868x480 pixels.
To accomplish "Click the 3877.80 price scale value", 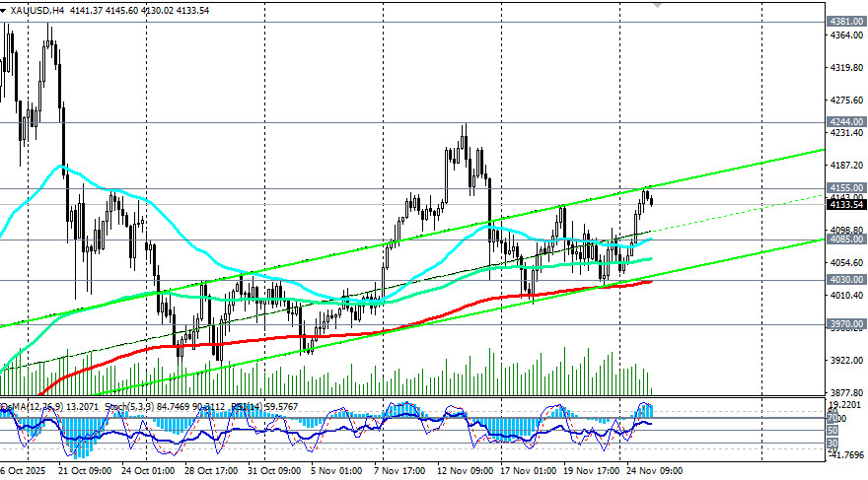I will (x=847, y=392).
